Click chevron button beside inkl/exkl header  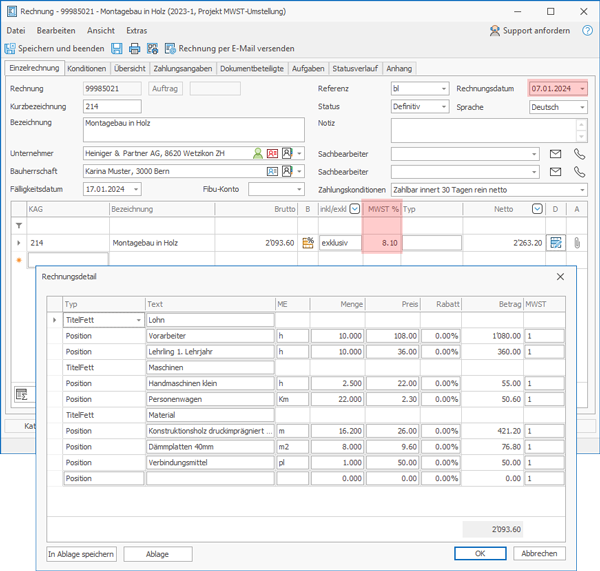point(355,209)
